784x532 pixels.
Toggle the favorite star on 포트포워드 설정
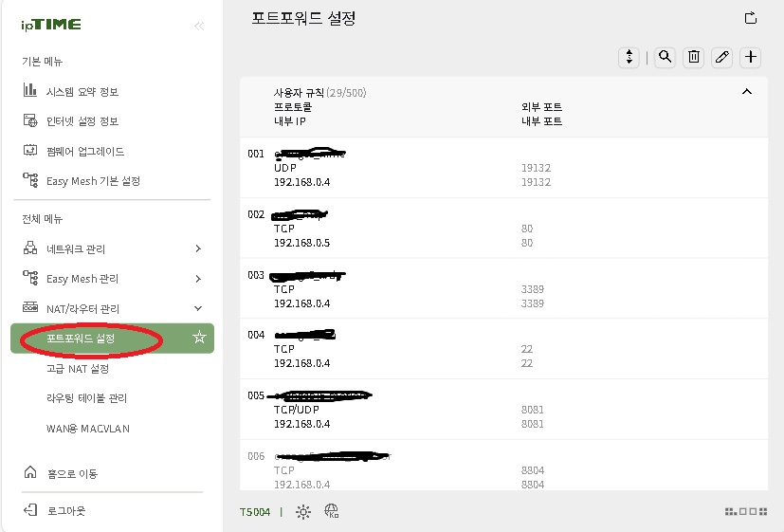click(199, 338)
